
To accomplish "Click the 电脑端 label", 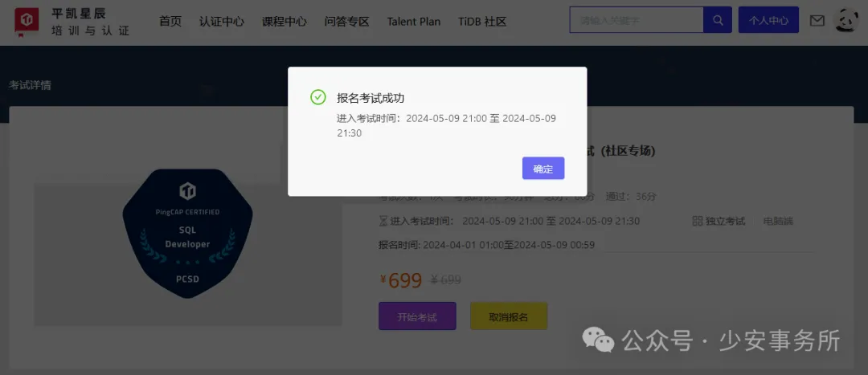I will click(778, 222).
